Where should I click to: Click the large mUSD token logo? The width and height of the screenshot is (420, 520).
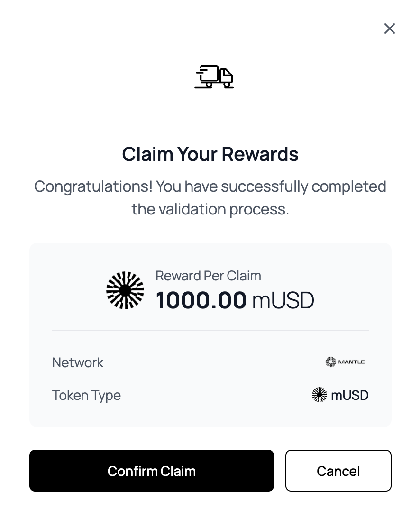pos(125,290)
